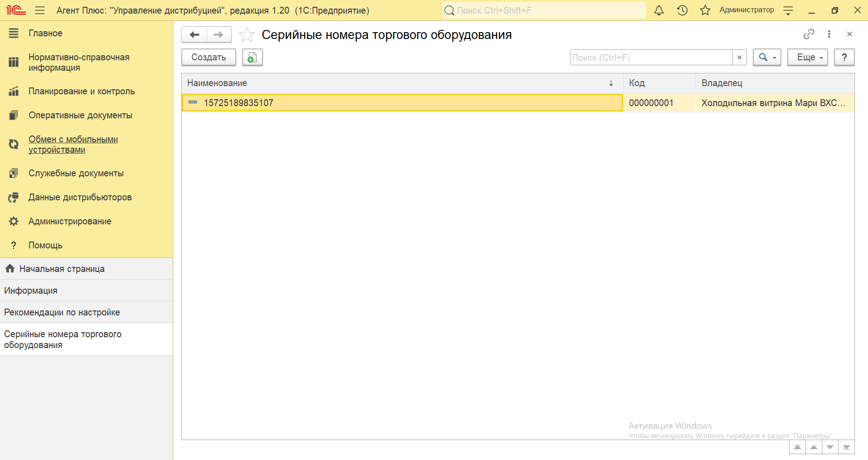Click owner cell Холодильная витрина Мари
This screenshot has height=460, width=868.
tap(775, 103)
